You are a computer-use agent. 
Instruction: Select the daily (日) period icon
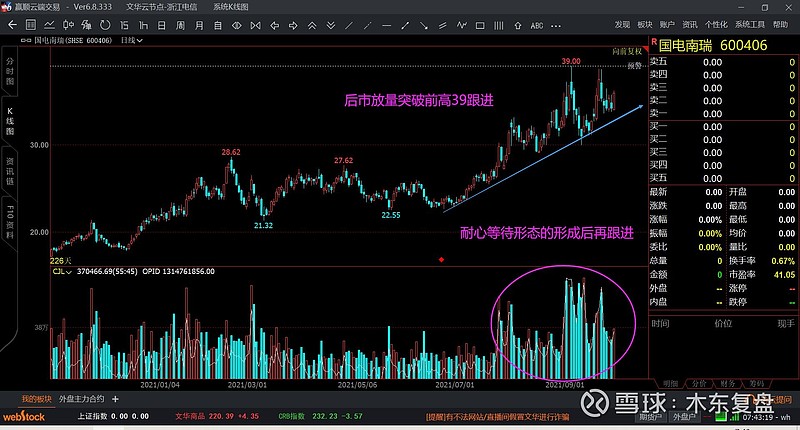pyautogui.click(x=162, y=25)
